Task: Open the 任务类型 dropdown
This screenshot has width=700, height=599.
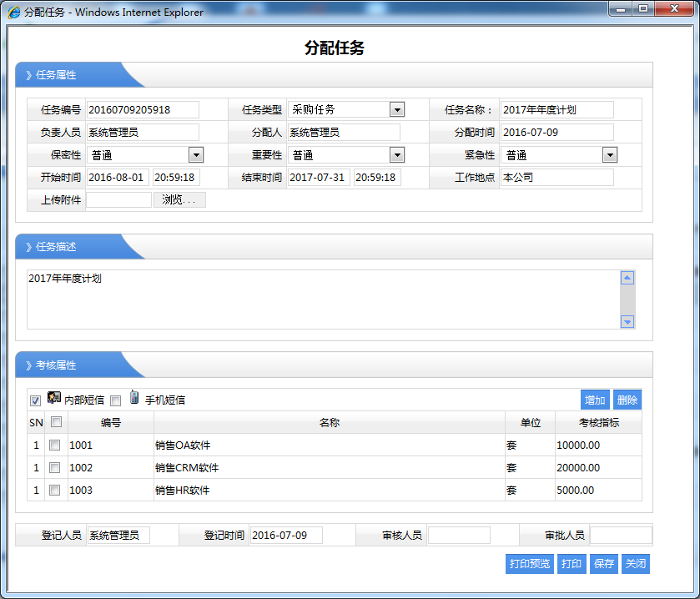Action: (397, 109)
